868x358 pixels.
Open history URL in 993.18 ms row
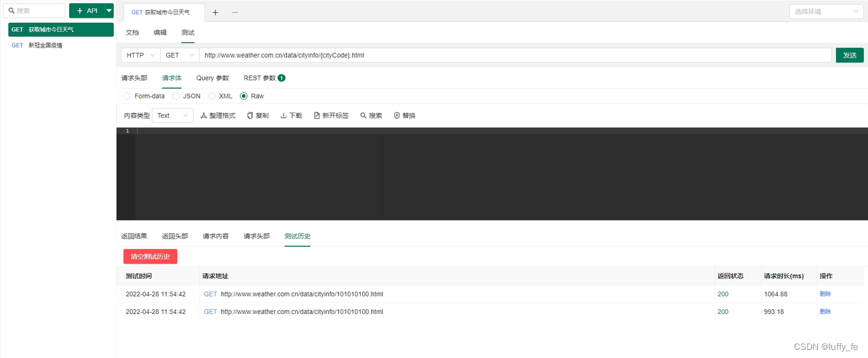click(x=302, y=311)
